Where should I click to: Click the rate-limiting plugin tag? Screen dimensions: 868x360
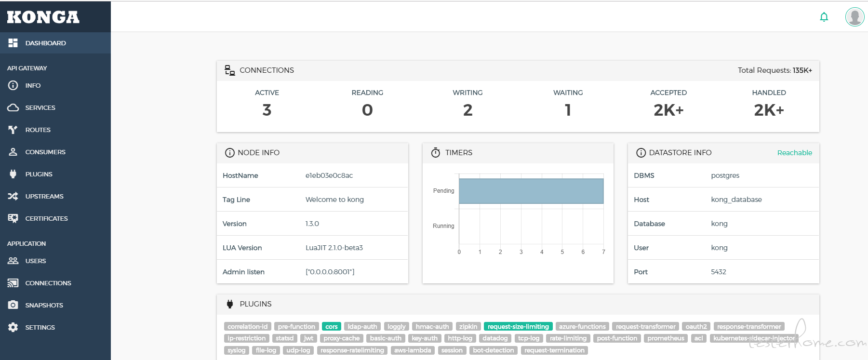(x=568, y=338)
